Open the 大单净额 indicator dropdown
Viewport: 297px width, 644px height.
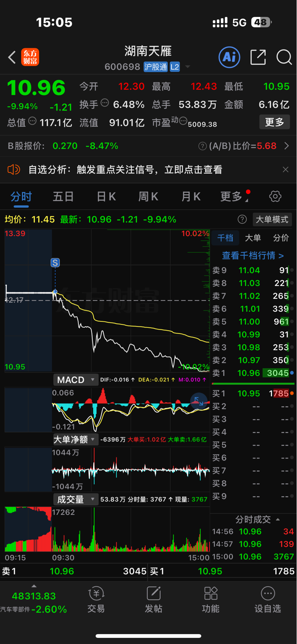pos(76,439)
